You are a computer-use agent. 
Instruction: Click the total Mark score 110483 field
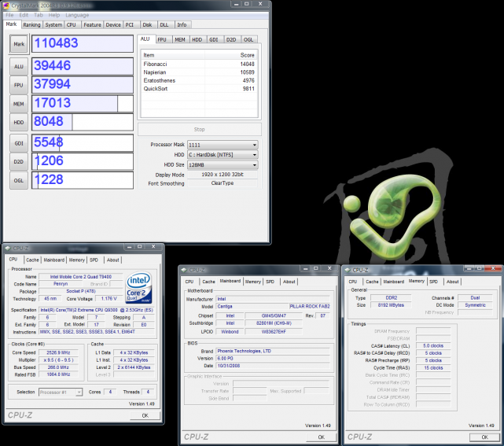tap(83, 44)
